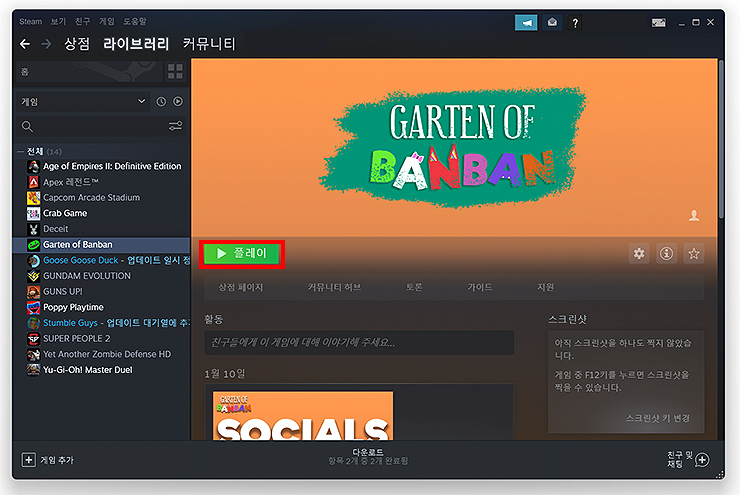The height and width of the screenshot is (495, 740).
Task: Click the 홈 library home button
Action: pyautogui.click(x=89, y=72)
